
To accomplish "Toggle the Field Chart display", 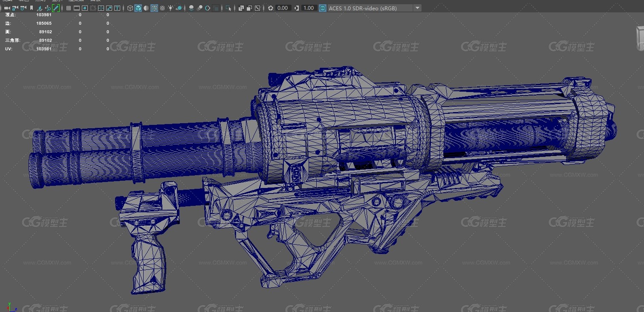I will [x=101, y=8].
